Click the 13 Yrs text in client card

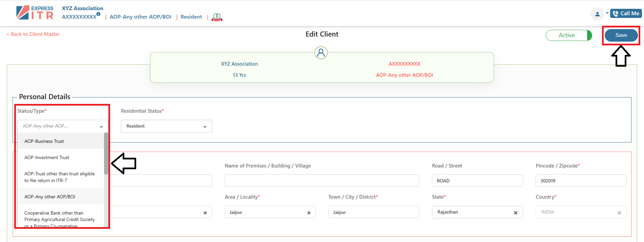click(x=239, y=75)
